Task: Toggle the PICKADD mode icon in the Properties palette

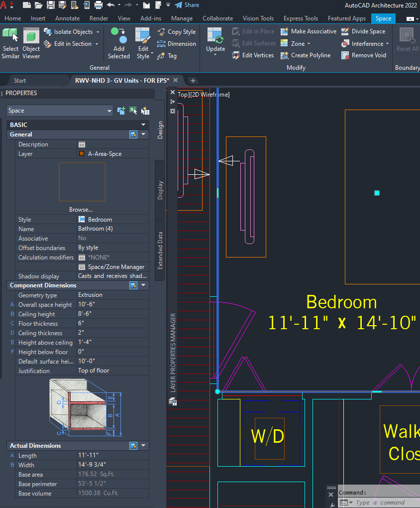Action: tap(121, 111)
